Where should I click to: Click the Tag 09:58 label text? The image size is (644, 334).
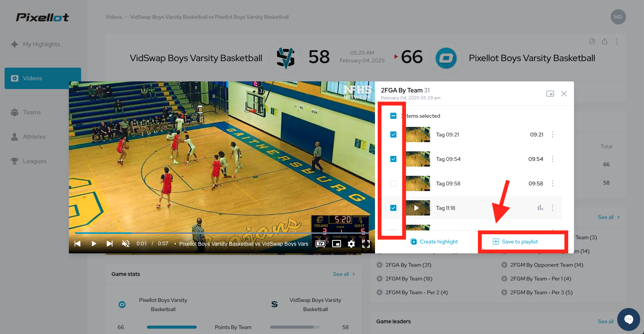[448, 183]
